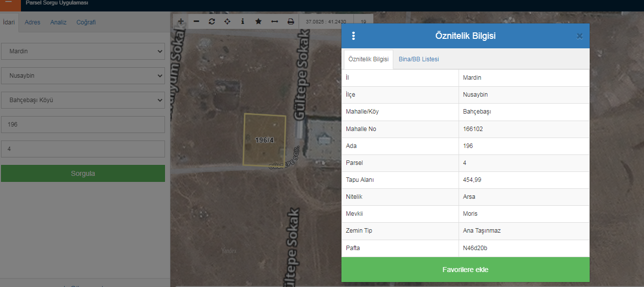644x287 pixels.
Task: Print the map with printer icon
Action: tap(291, 21)
